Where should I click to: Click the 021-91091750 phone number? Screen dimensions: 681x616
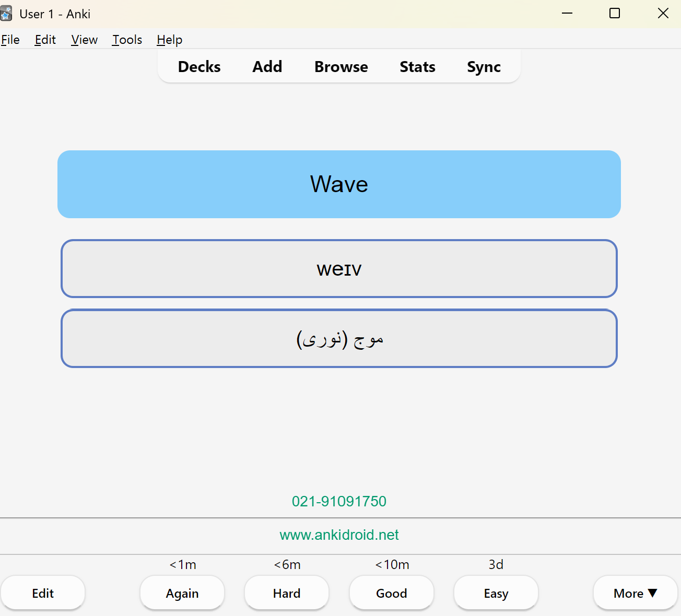click(339, 501)
